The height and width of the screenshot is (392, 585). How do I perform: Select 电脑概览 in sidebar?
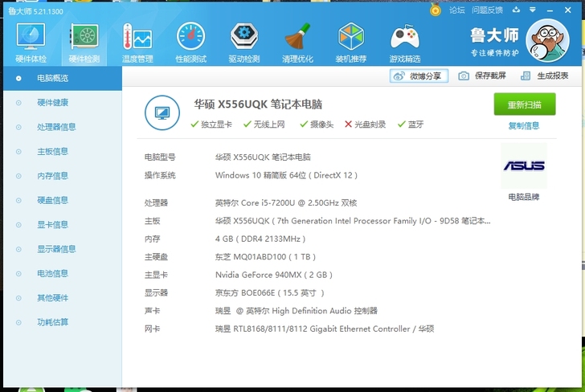tap(63, 79)
